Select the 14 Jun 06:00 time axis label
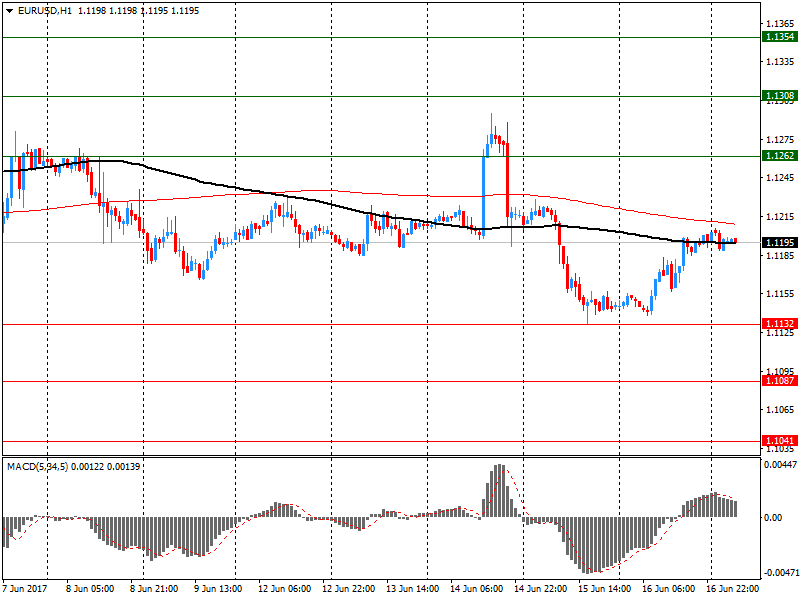This screenshot has width=800, height=600. click(477, 588)
